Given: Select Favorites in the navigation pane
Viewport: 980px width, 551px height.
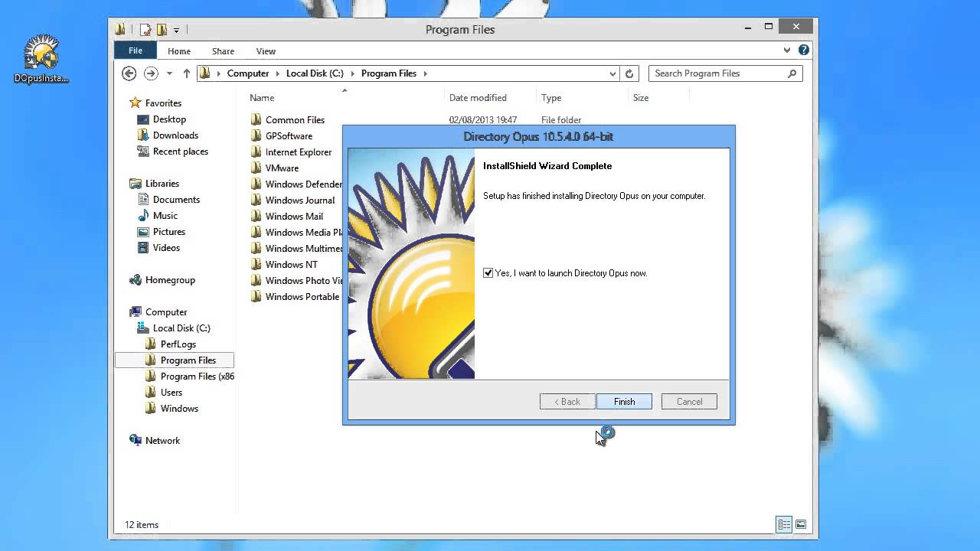Looking at the screenshot, I should [163, 103].
